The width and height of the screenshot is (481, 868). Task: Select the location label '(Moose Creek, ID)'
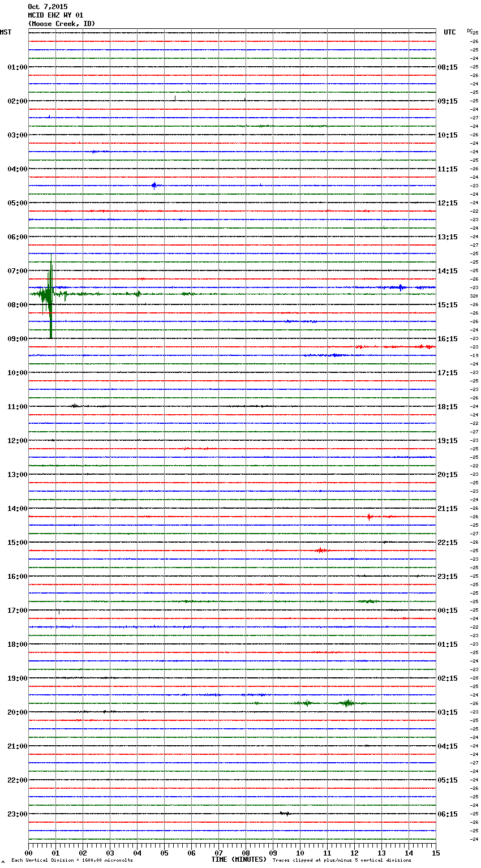point(62,24)
